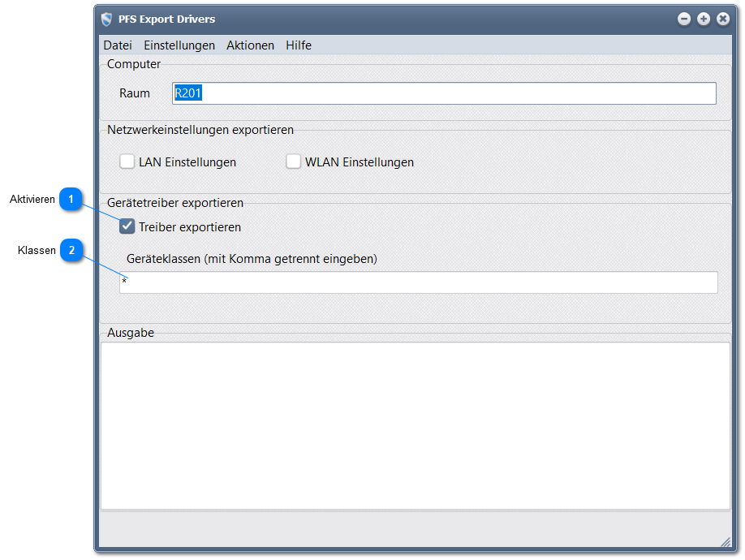Open the Hilfe menu
This screenshot has height=560, width=745.
(x=299, y=45)
